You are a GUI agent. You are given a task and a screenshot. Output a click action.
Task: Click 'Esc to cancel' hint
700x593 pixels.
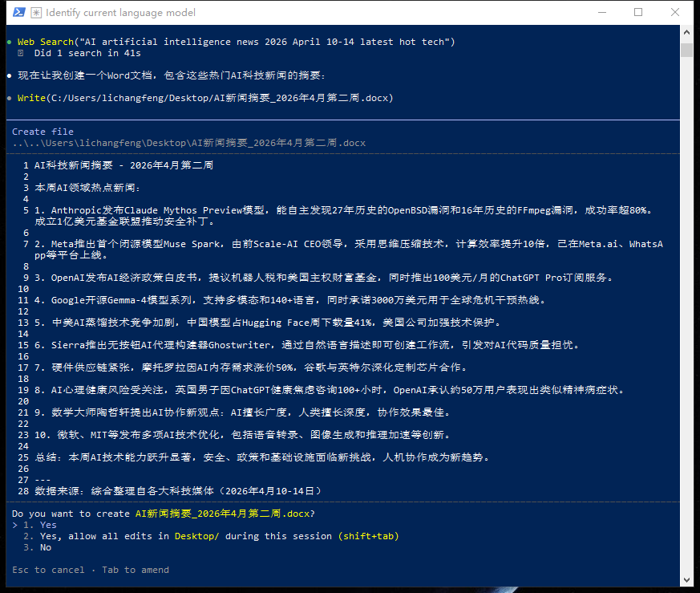click(x=48, y=570)
